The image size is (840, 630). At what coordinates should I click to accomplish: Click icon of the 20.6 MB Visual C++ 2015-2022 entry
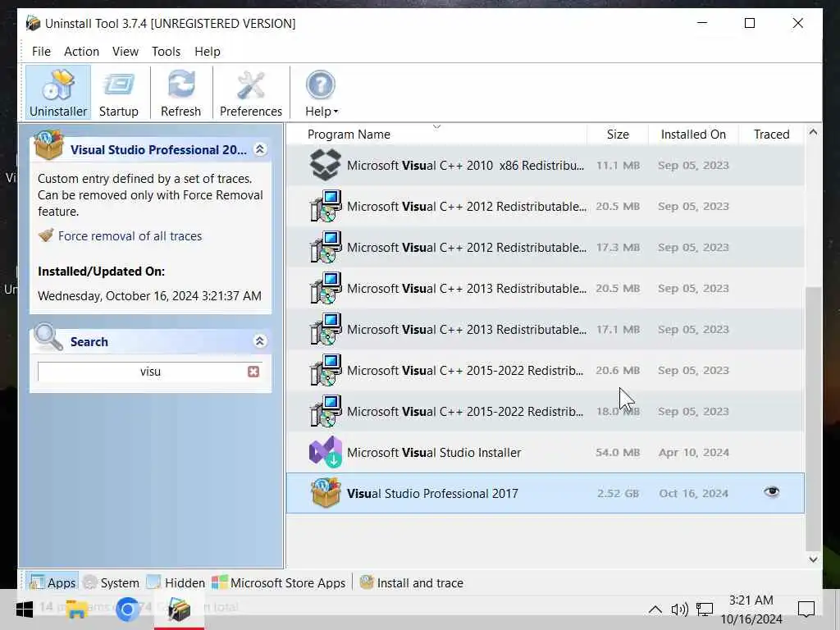[325, 370]
